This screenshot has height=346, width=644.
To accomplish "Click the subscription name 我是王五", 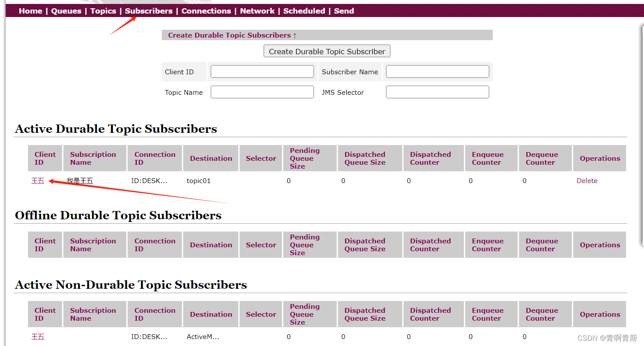I will pos(80,181).
